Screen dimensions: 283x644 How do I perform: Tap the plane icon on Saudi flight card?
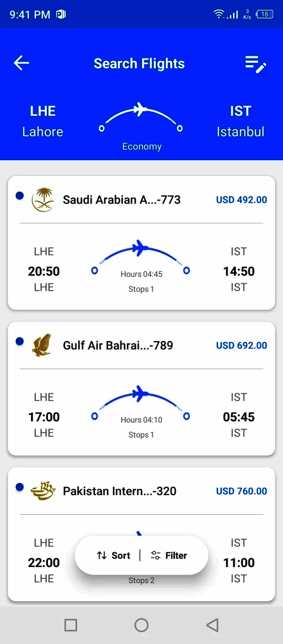(140, 247)
